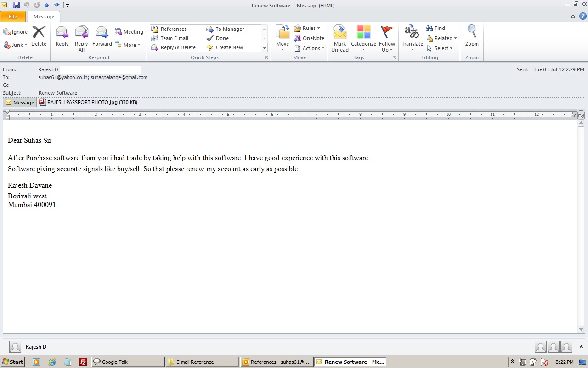This screenshot has width=588, height=368.
Task: Delete this message with the X icon
Action: tap(39, 36)
